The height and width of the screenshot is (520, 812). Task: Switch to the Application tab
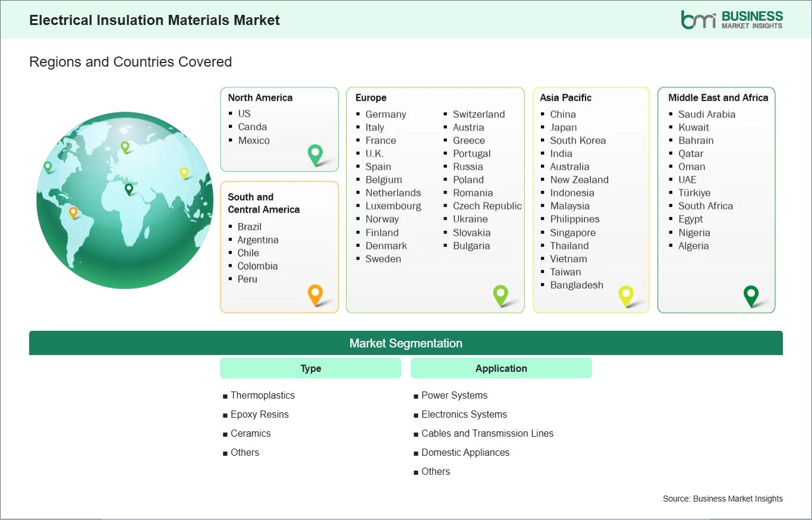[501, 368]
